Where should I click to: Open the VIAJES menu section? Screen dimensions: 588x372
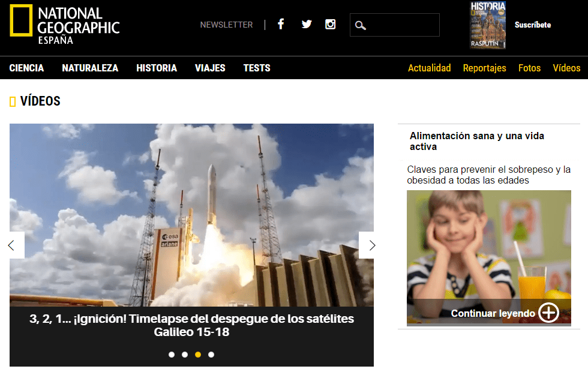tap(210, 68)
